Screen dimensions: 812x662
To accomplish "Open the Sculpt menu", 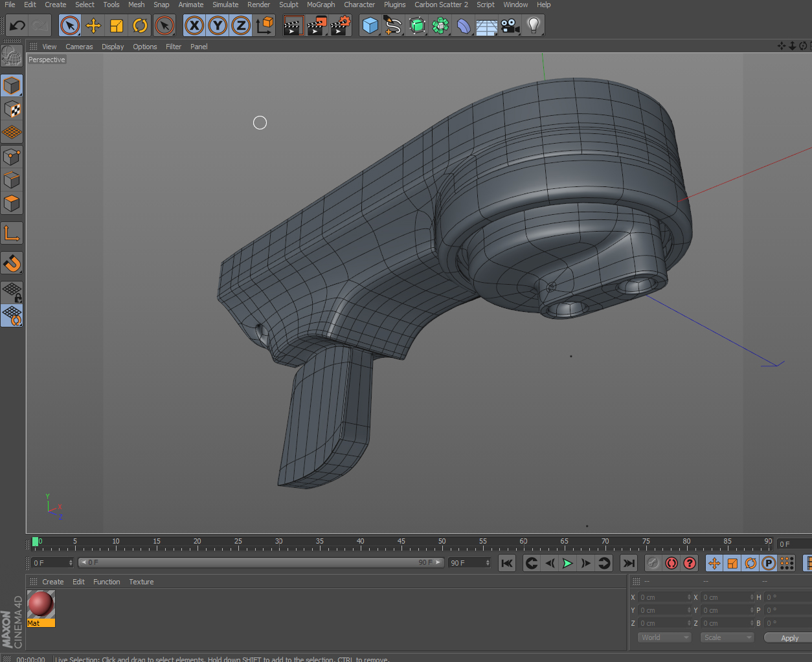I will pos(289,5).
